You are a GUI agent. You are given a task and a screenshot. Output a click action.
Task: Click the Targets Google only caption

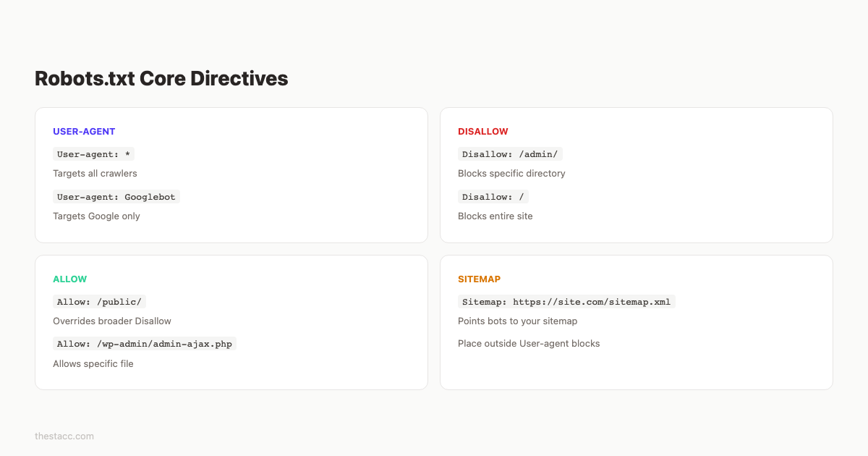tap(96, 216)
